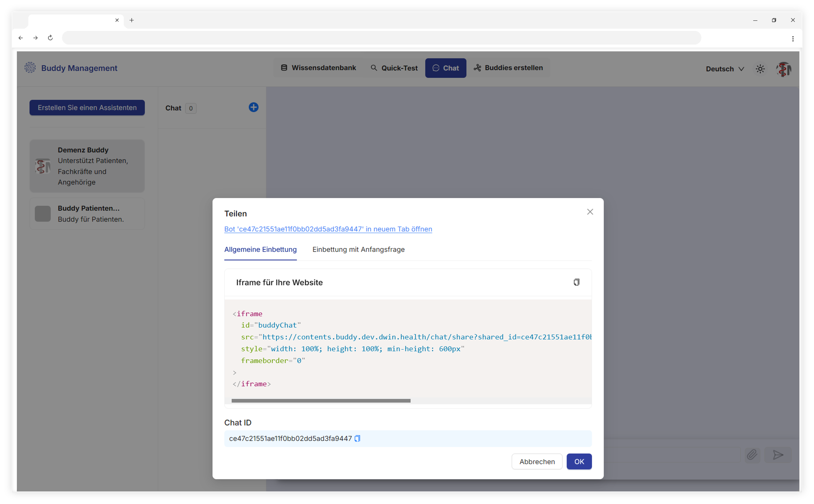Click the id="buddyChat" code line
This screenshot has width=814, height=504.
[x=271, y=325]
